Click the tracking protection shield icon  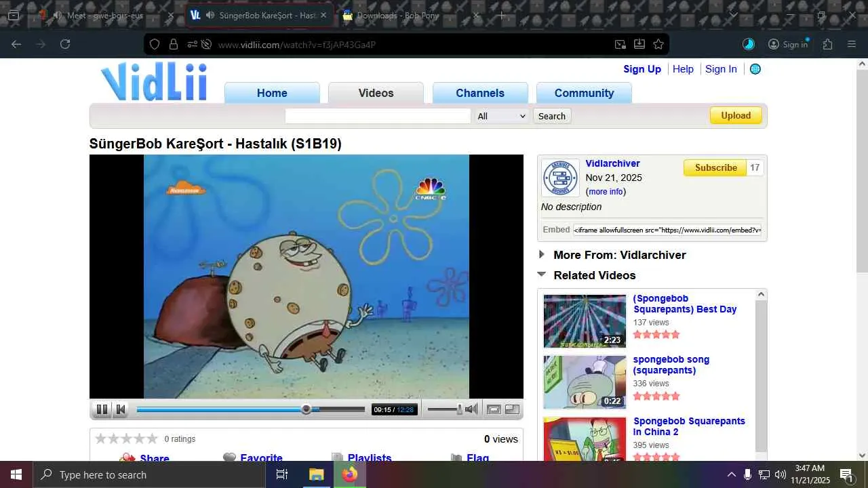coord(155,45)
